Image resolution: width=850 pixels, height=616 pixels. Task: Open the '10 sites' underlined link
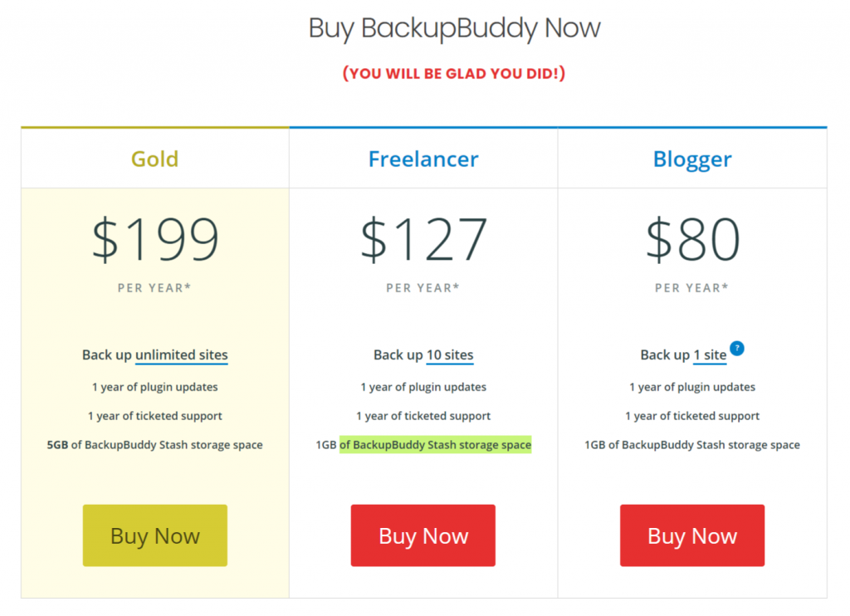tap(450, 355)
